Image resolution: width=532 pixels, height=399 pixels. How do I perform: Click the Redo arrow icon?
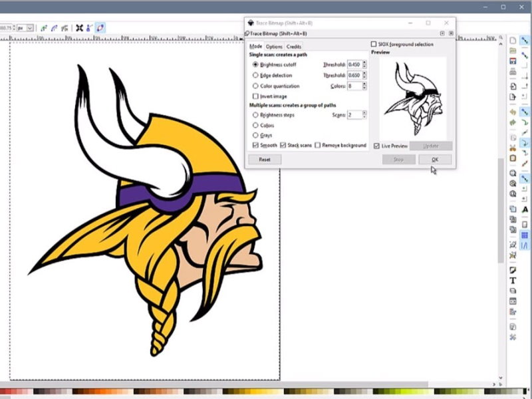513,122
